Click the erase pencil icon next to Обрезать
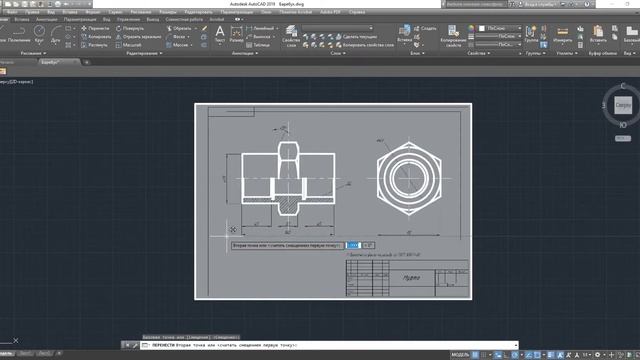Image resolution: width=640 pixels, height=360 pixels. (x=204, y=28)
